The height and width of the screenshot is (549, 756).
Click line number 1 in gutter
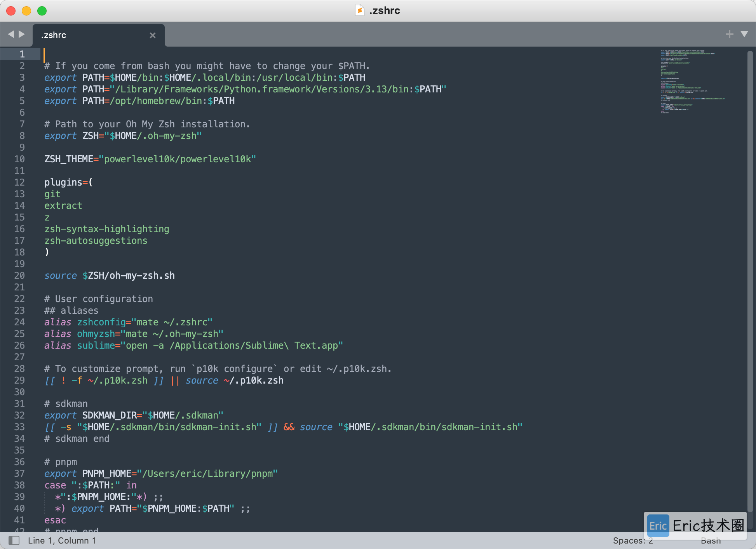[x=22, y=54]
